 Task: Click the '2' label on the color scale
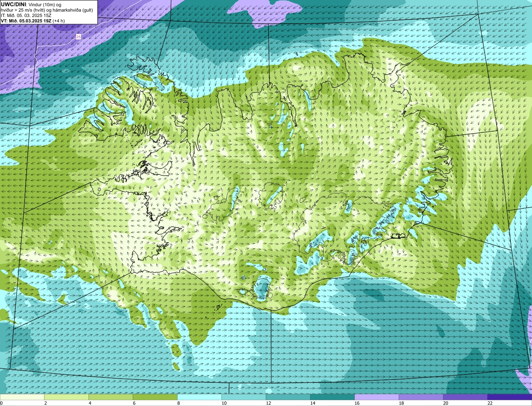45,403
